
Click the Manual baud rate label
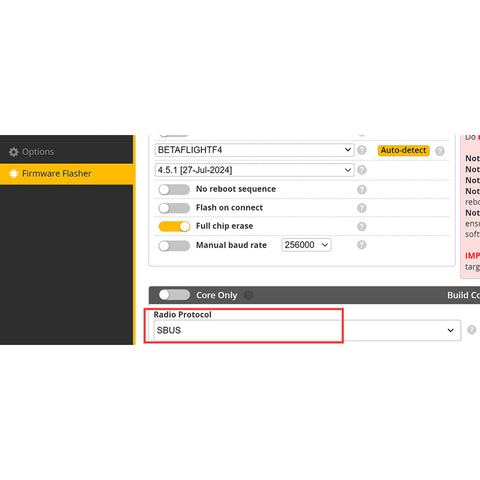tap(231, 245)
